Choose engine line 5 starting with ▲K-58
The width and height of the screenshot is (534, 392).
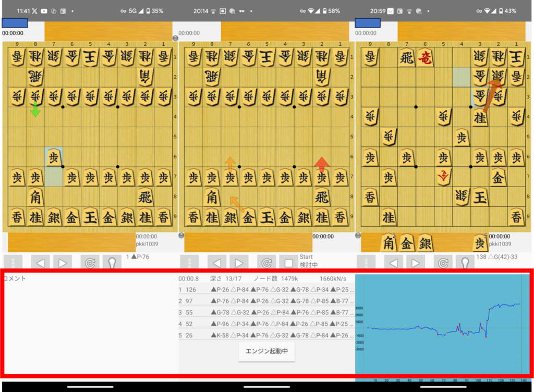266,335
